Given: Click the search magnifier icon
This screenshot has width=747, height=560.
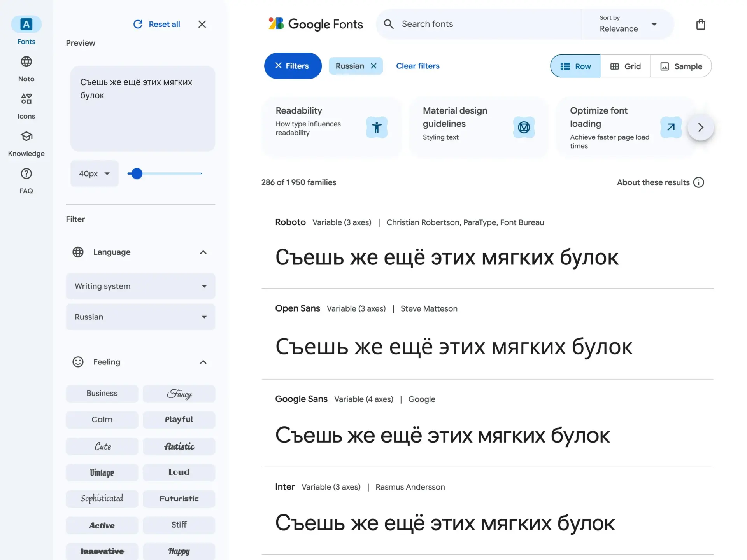Looking at the screenshot, I should tap(388, 24).
